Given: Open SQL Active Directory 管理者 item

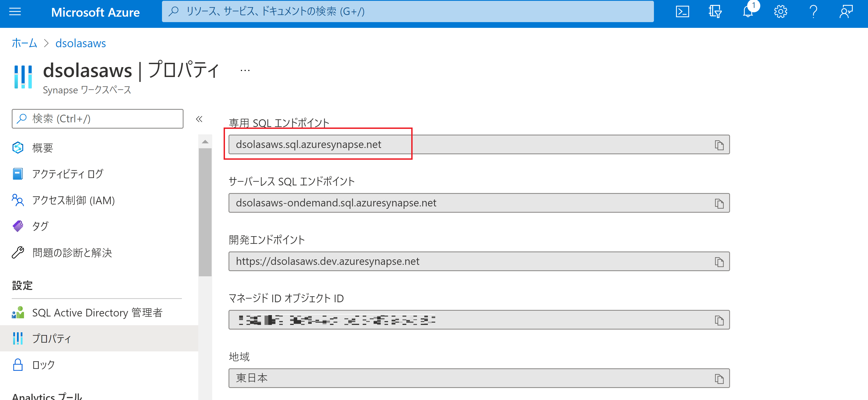Looking at the screenshot, I should point(97,313).
